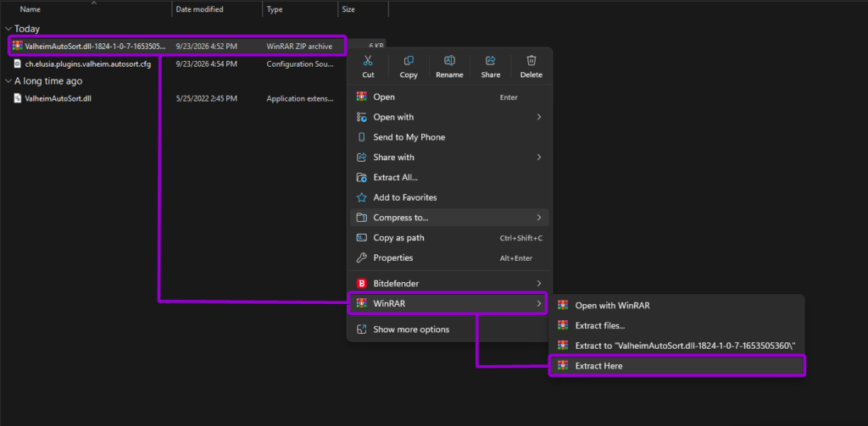Click the Compress to folder icon

(361, 218)
